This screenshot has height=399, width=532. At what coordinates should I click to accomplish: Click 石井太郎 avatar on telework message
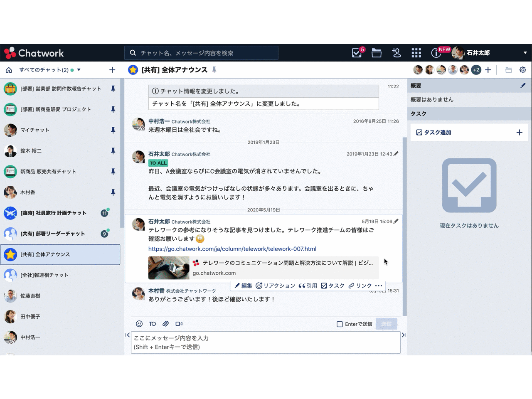pos(138,224)
